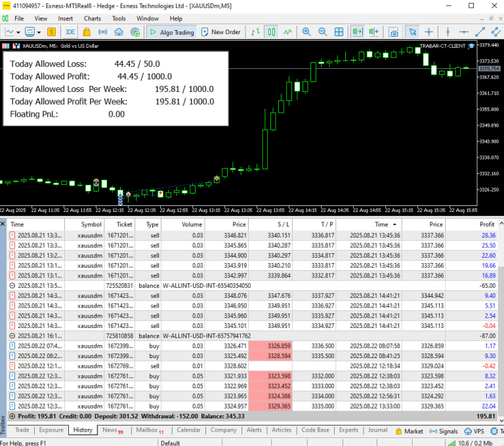
Task: Click the dollar sign trading icon
Action: click(51, 32)
